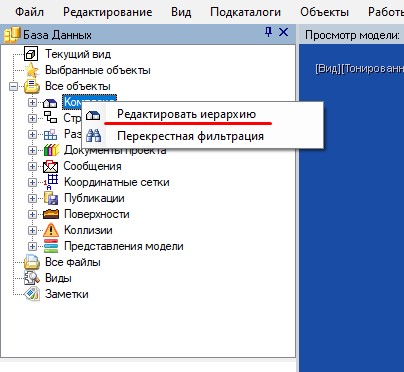This screenshot has width=404, height=372.
Task: Expand the Документы проекта node
Action: [x=32, y=150]
